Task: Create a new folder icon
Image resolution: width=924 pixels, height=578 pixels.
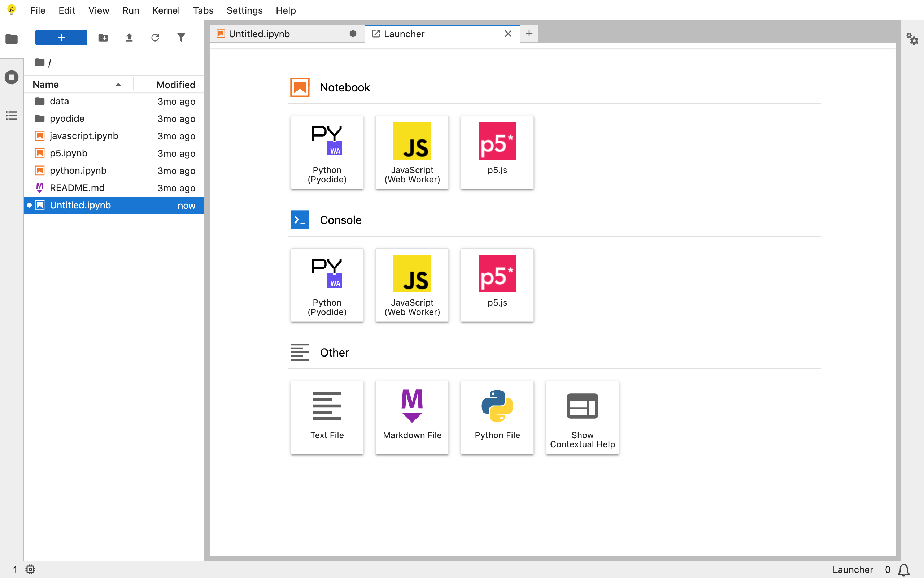Action: (x=103, y=38)
